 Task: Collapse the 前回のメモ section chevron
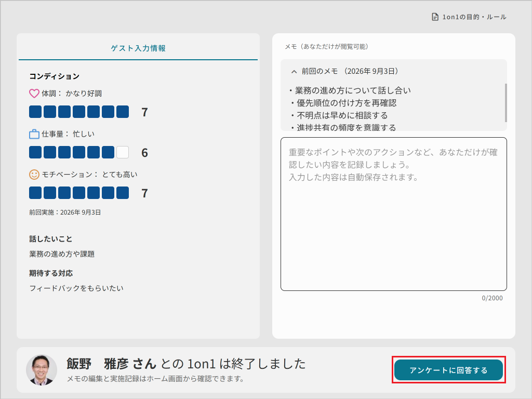click(294, 72)
